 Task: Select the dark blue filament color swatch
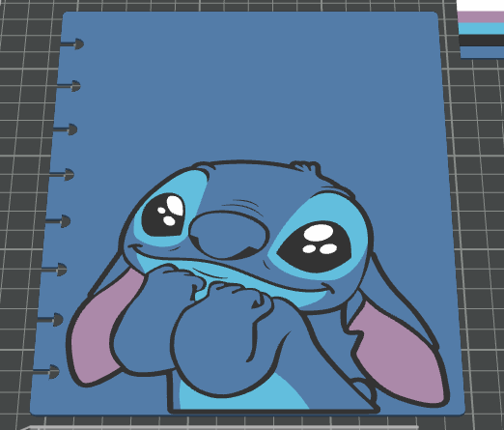[x=482, y=52]
